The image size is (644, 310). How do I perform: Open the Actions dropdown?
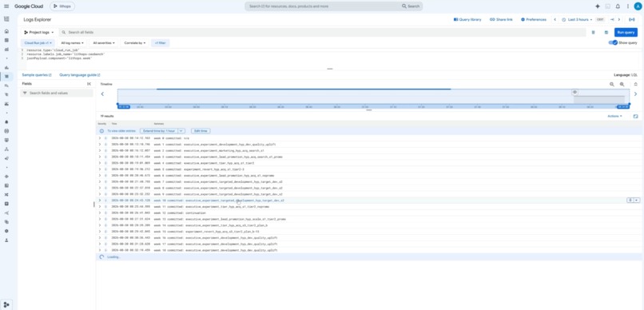coord(614,116)
